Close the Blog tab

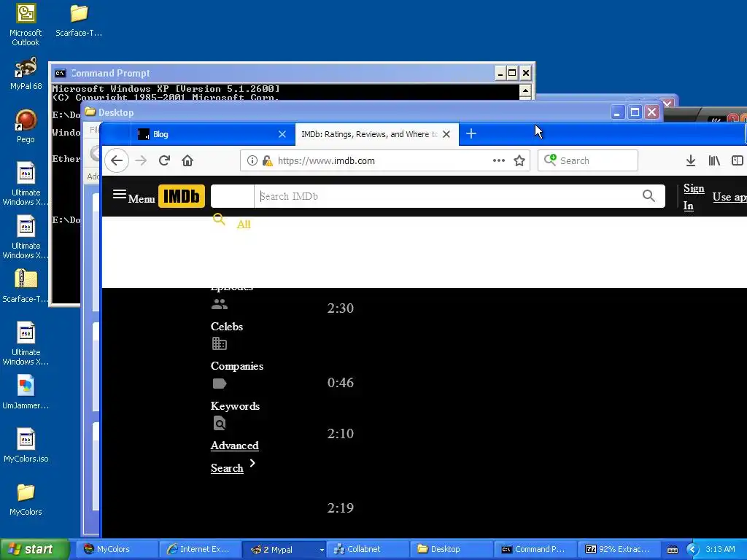pyautogui.click(x=282, y=134)
